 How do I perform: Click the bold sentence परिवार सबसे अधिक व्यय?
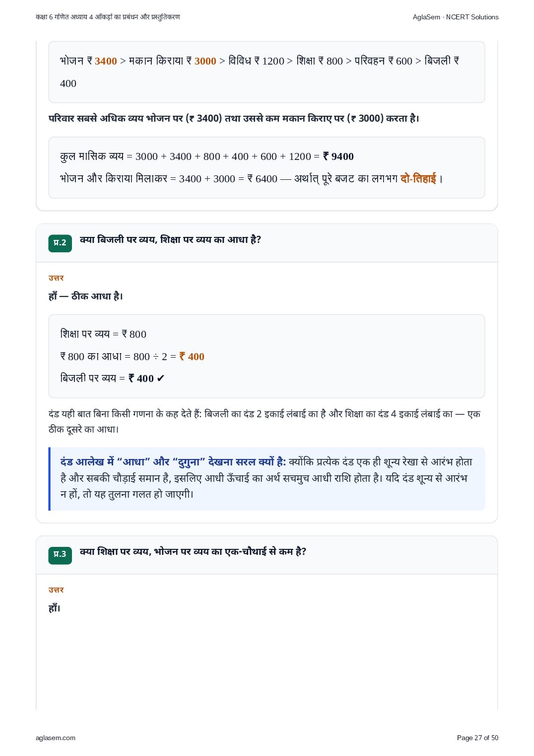(x=234, y=119)
